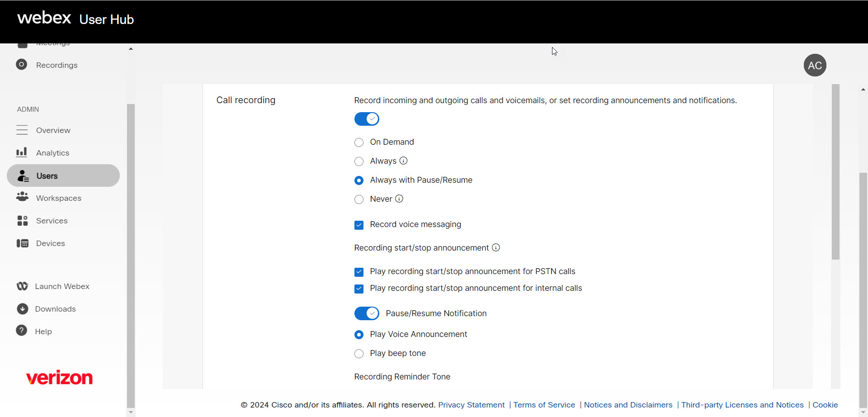Open Users menu item
Screen dimensions: 868x417
[63, 175]
